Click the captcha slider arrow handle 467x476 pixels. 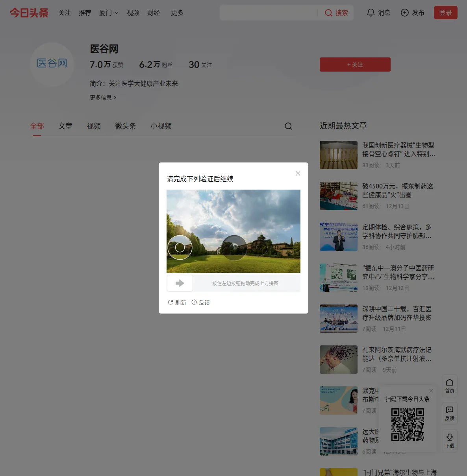tap(180, 283)
